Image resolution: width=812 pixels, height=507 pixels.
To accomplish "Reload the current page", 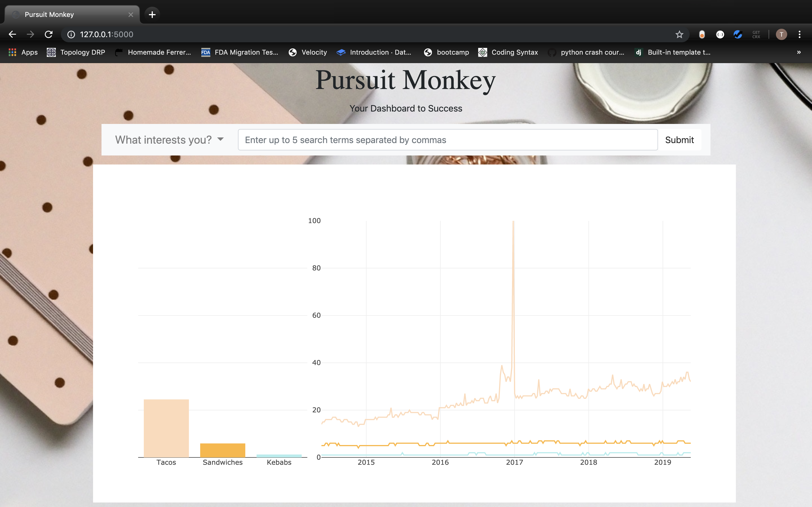I will click(49, 34).
